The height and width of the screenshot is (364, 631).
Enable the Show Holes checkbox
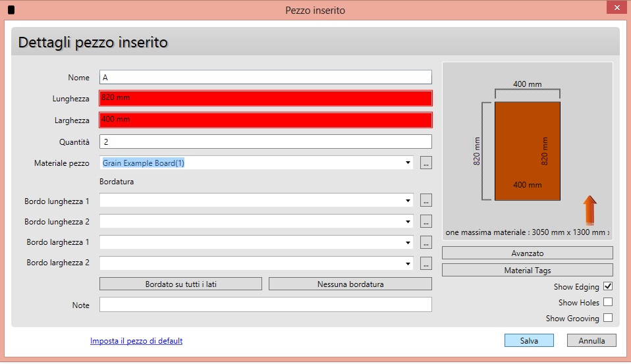607,302
